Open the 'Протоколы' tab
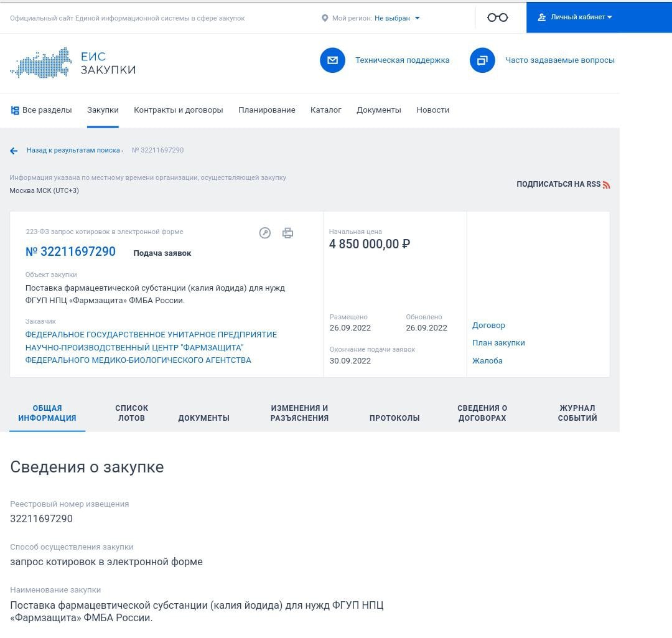 (x=394, y=418)
